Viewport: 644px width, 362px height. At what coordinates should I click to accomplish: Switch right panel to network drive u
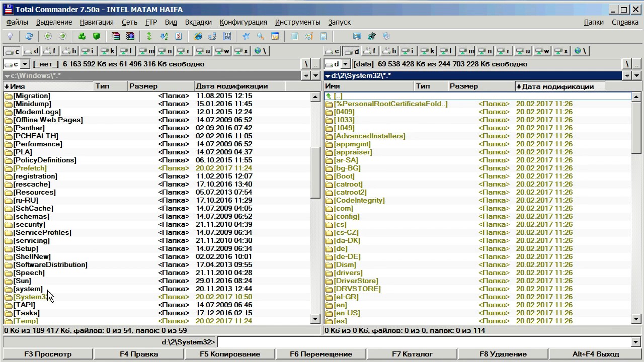(523, 51)
